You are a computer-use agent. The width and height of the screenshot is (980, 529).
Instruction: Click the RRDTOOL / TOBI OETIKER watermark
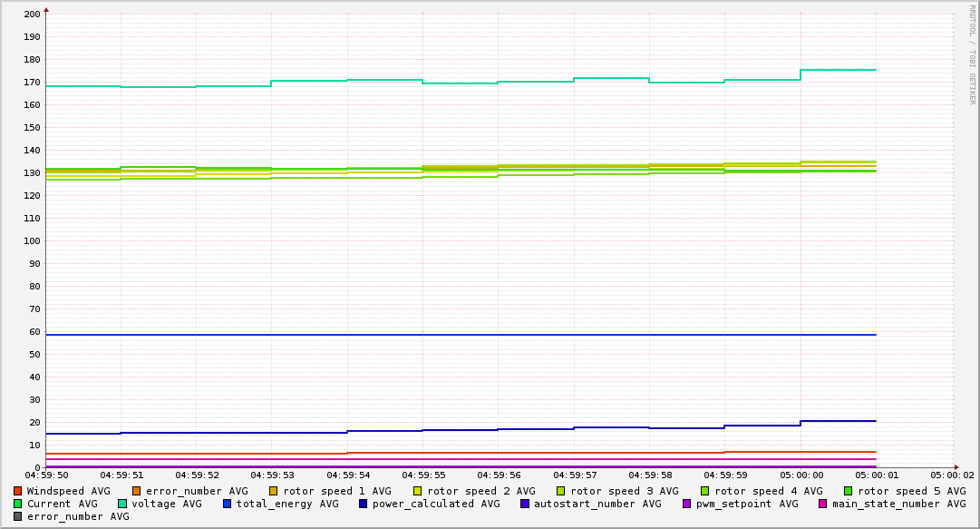pyautogui.click(x=972, y=54)
